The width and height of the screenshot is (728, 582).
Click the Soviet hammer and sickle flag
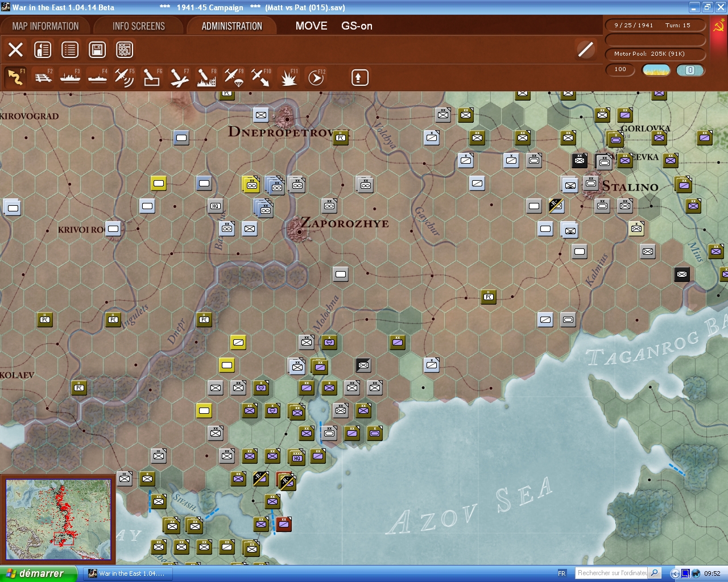pos(719,27)
